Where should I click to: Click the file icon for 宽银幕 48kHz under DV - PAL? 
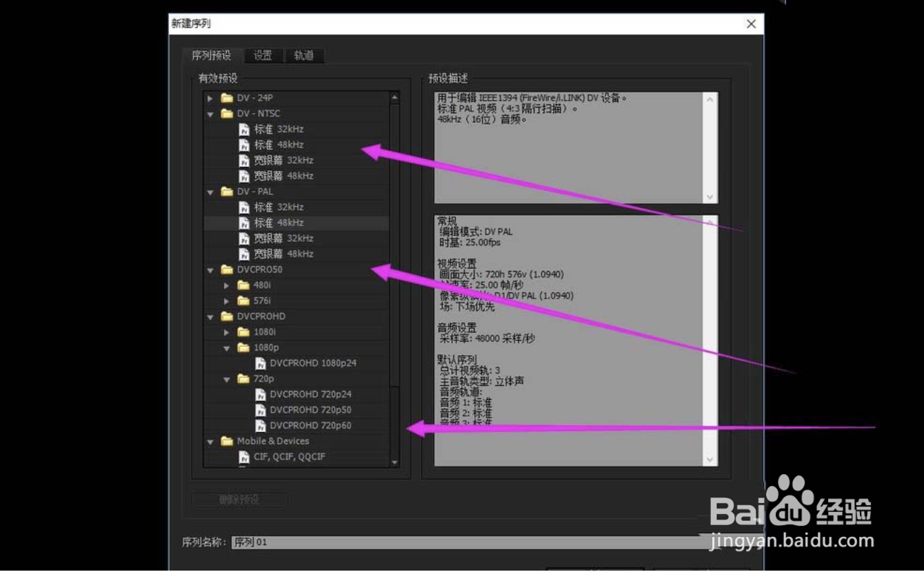(243, 254)
